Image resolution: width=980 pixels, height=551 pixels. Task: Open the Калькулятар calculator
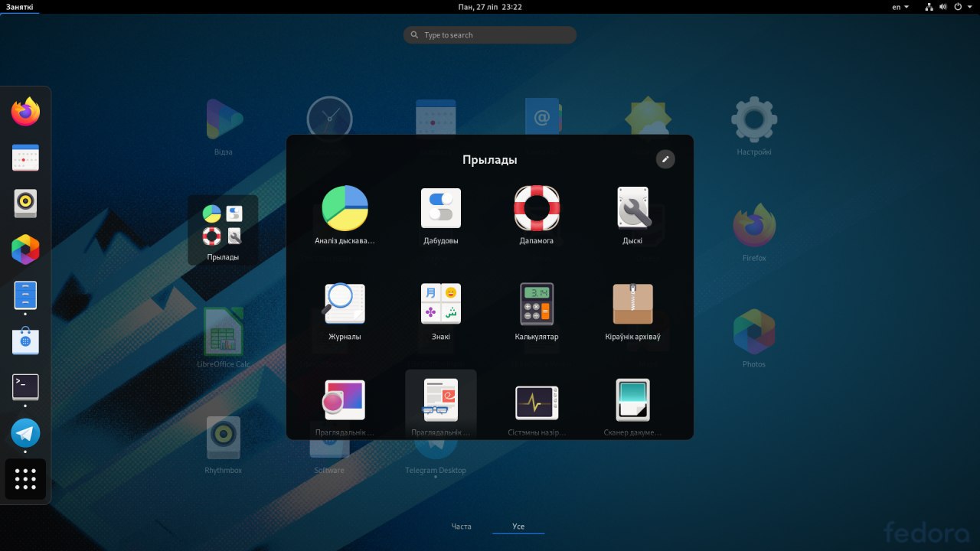(537, 311)
